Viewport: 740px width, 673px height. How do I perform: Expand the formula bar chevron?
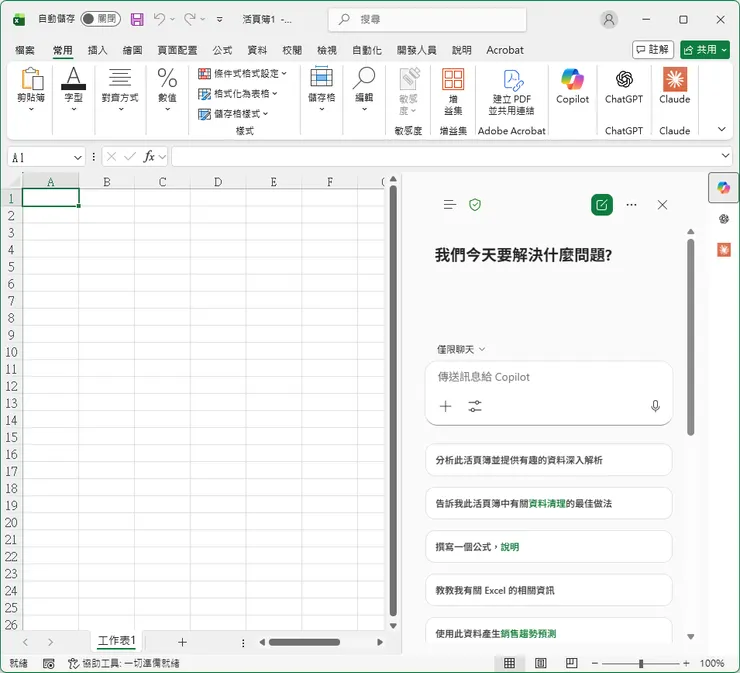[726, 156]
